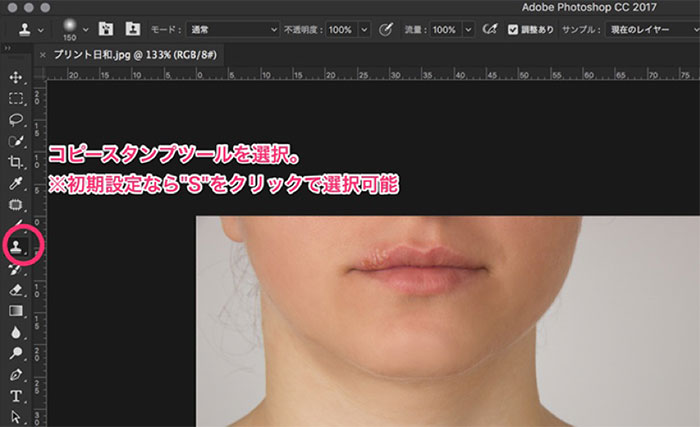The image size is (700, 427).
Task: Click the 流量 100% value field
Action: (446, 30)
